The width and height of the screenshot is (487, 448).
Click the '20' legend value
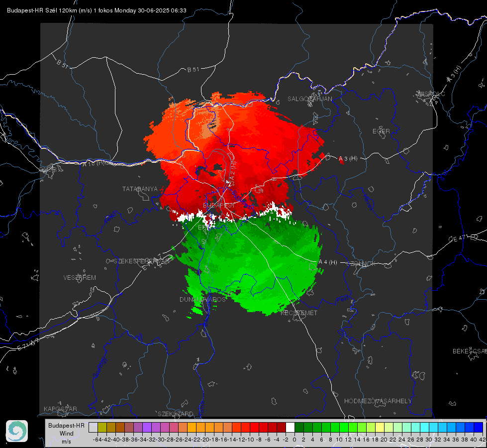384,440
